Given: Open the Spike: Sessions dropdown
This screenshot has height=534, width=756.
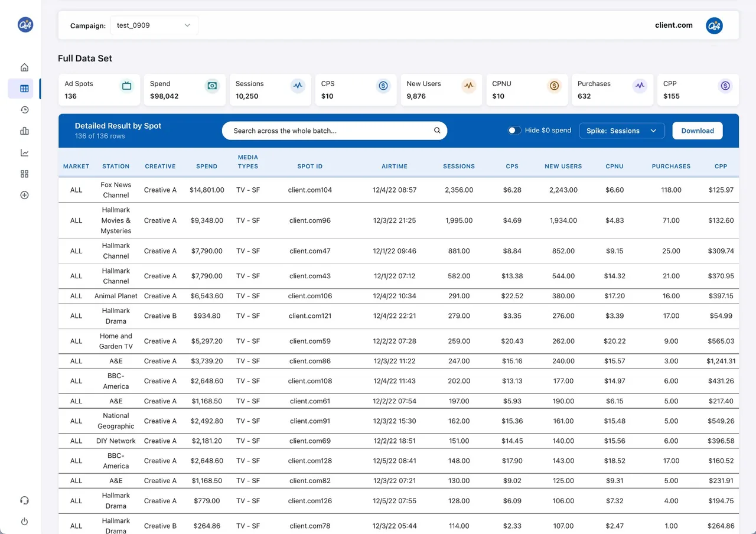Looking at the screenshot, I should (622, 131).
